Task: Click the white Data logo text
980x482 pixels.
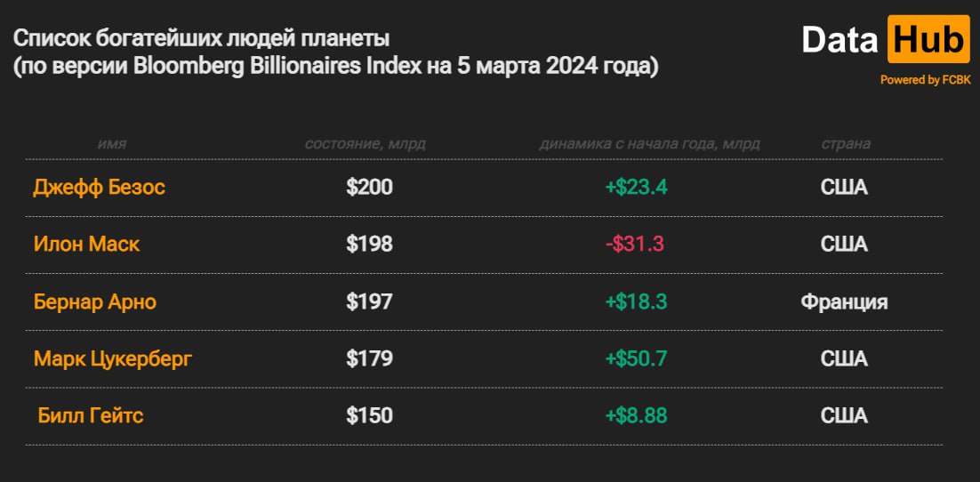Action: 840,40
